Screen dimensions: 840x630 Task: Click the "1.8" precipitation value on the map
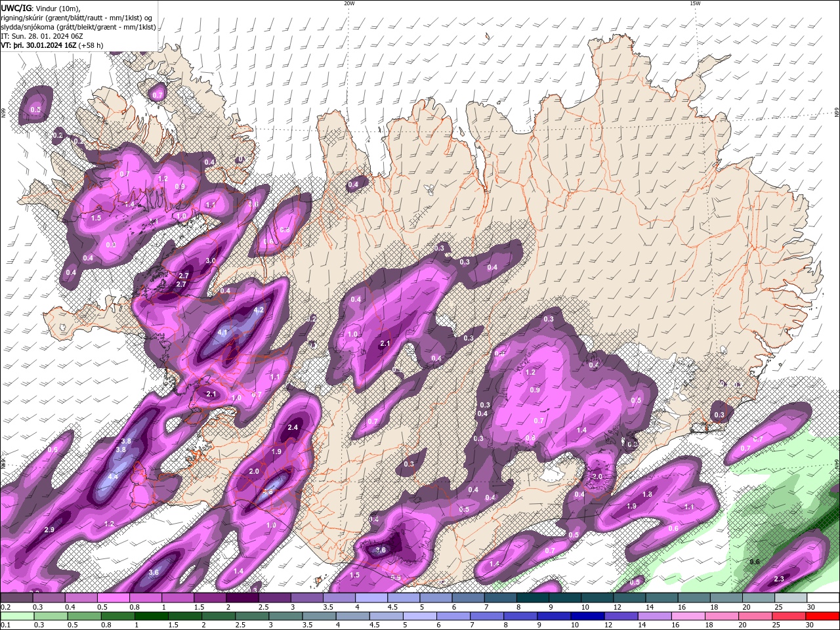coord(647,494)
